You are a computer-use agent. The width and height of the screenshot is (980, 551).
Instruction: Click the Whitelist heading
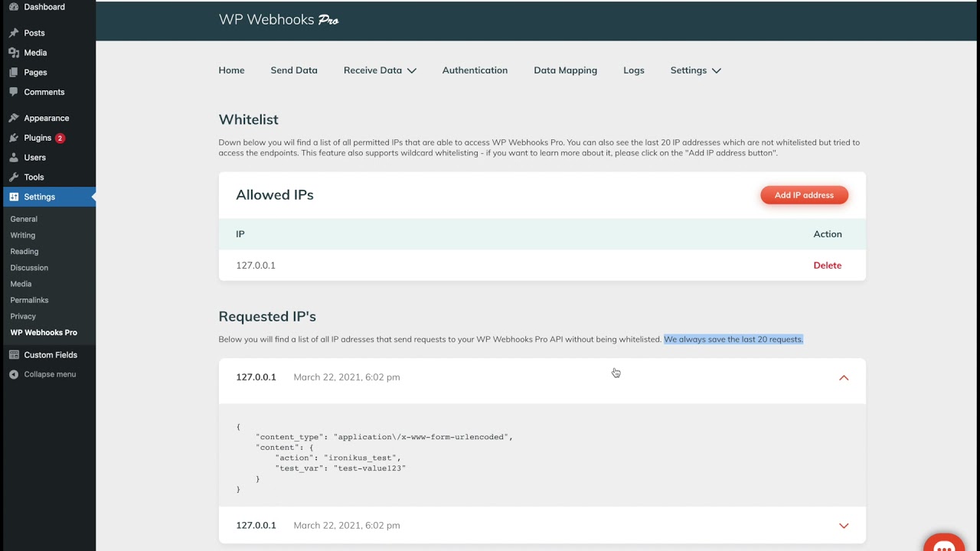[x=249, y=119]
